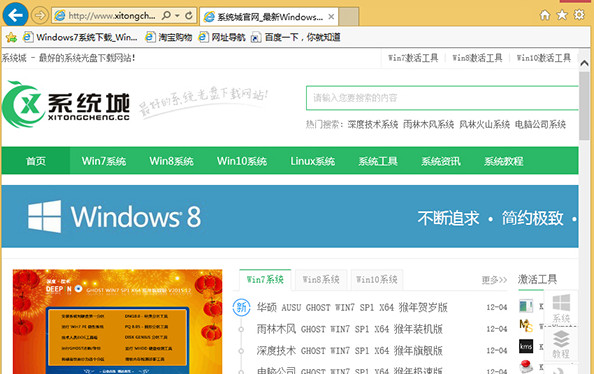
Task: Click first activation tool icon under 激活工具
Action: tap(526, 306)
